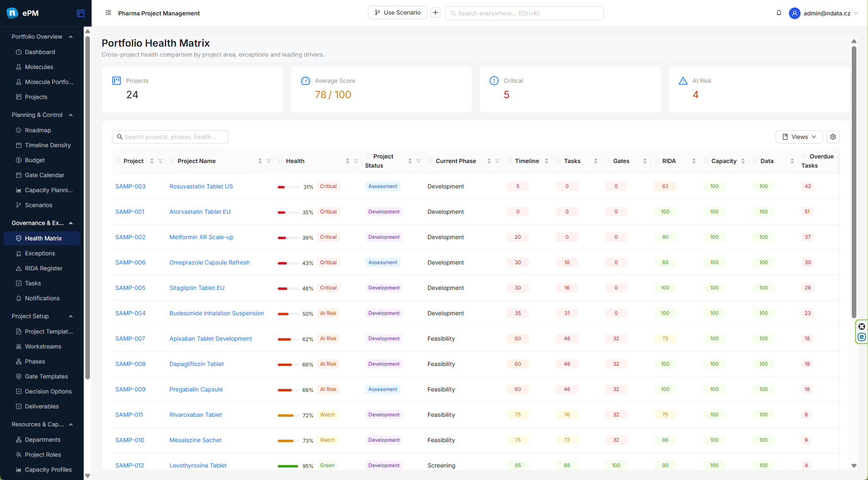
Task: Collapse the Planning & Control section
Action: coord(71,115)
